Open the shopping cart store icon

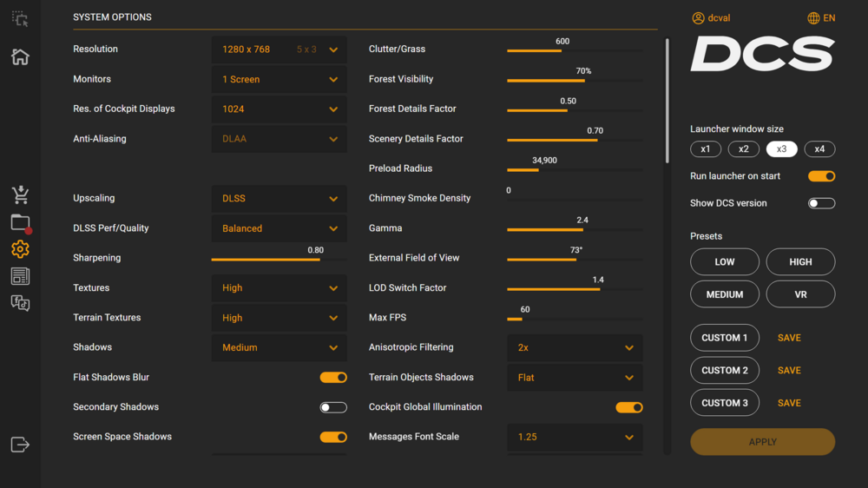[20, 195]
